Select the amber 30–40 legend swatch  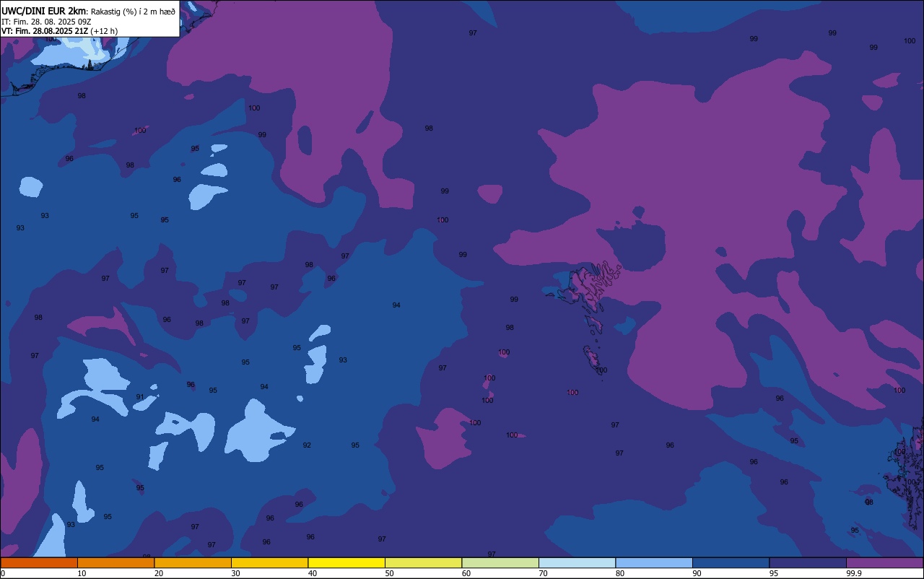pos(269,562)
